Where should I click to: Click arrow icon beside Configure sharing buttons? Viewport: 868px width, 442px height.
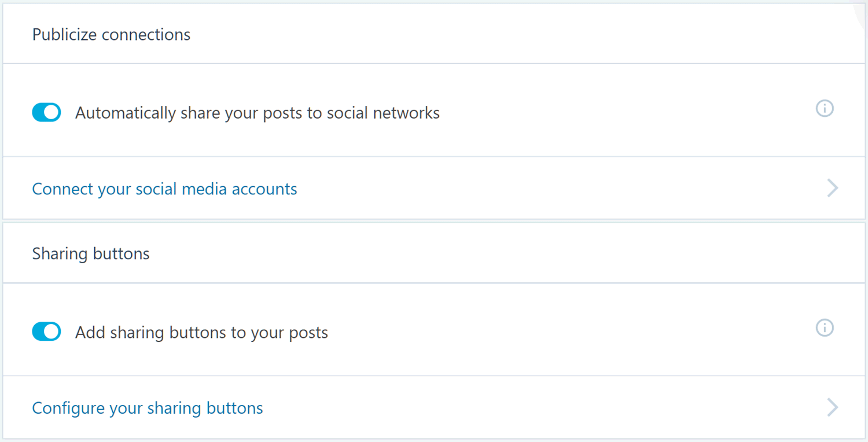pos(833,407)
